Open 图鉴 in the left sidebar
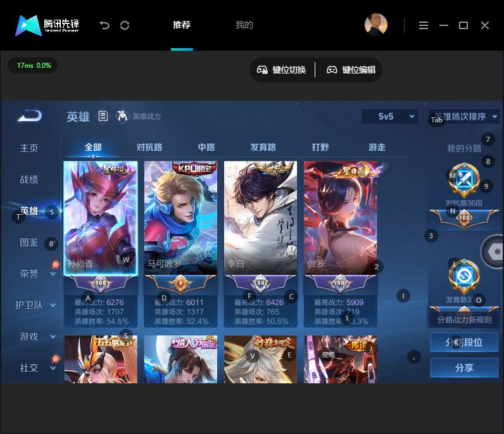This screenshot has width=504, height=434. coord(29,242)
